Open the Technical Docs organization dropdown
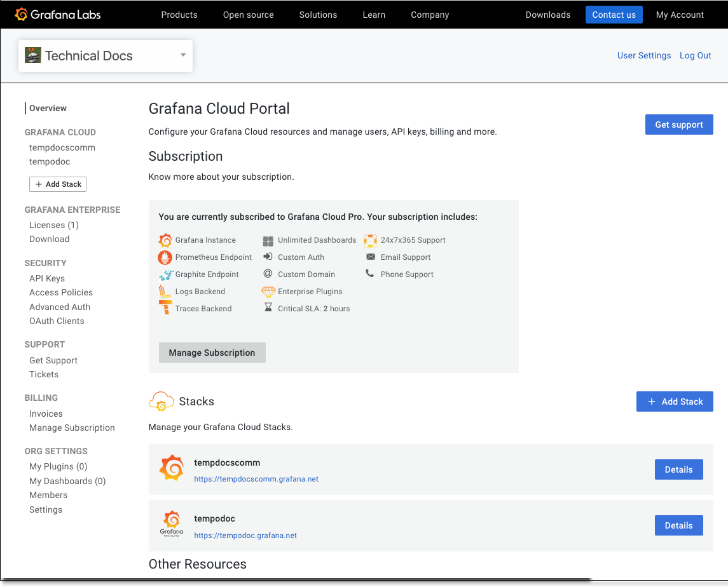The height and width of the screenshot is (587, 728). click(x=106, y=56)
